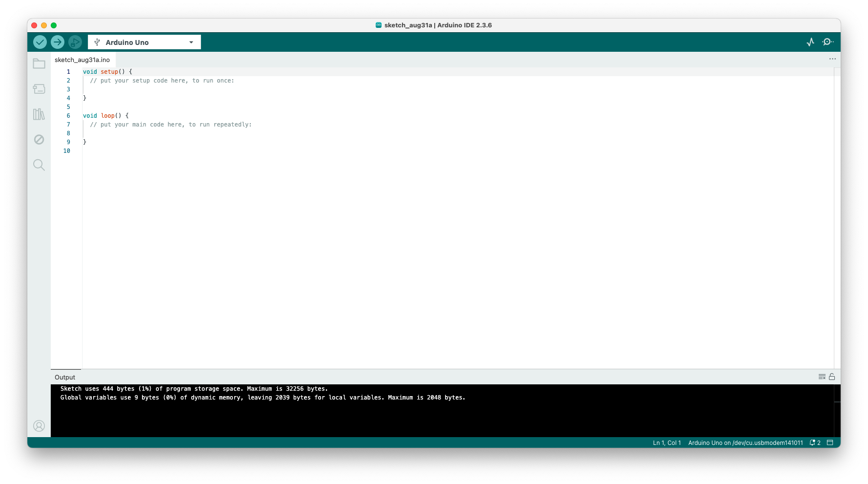Click Ln 1, Col 1 in status bar

pos(666,442)
